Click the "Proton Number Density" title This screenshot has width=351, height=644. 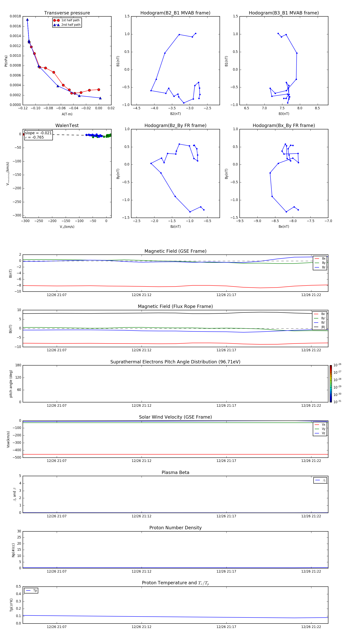click(x=175, y=528)
